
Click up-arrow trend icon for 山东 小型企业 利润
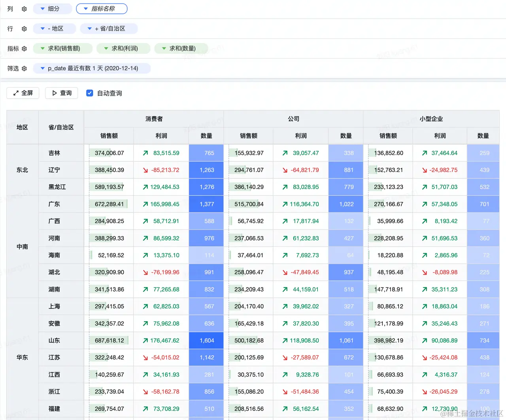[x=425, y=341]
